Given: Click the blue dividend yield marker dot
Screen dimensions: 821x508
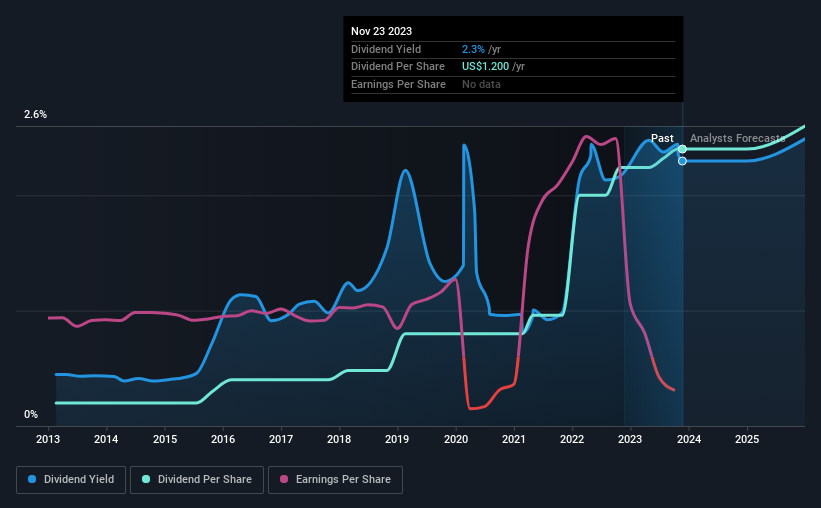Looking at the screenshot, I should [x=682, y=161].
